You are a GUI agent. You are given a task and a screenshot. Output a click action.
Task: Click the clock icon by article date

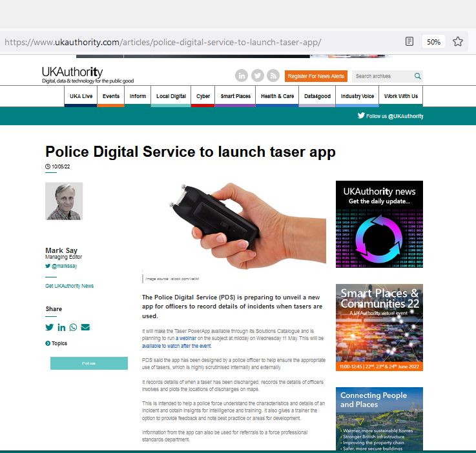(x=48, y=166)
